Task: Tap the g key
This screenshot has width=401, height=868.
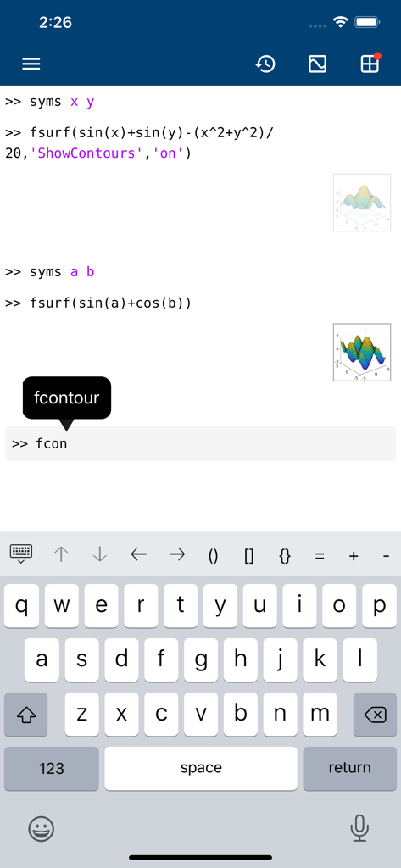Action: (x=200, y=659)
